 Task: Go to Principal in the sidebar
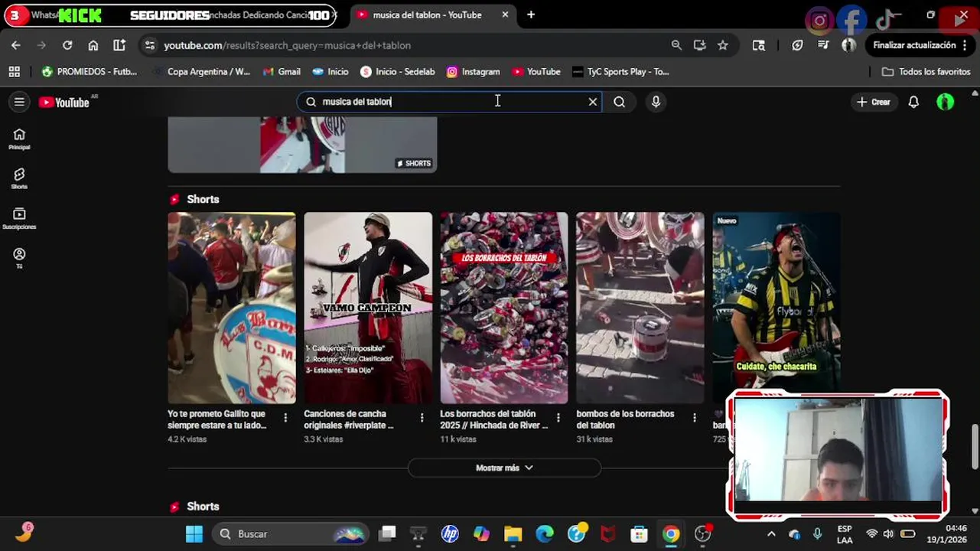pos(19,139)
